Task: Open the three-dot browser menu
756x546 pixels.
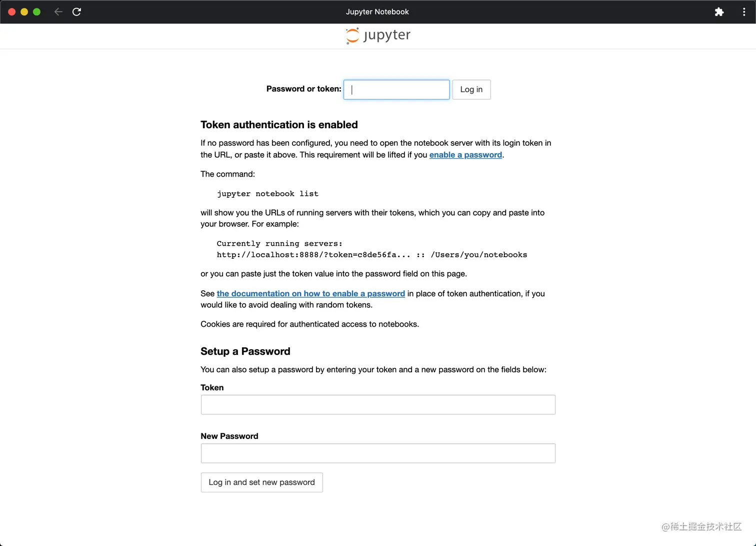Action: point(744,12)
